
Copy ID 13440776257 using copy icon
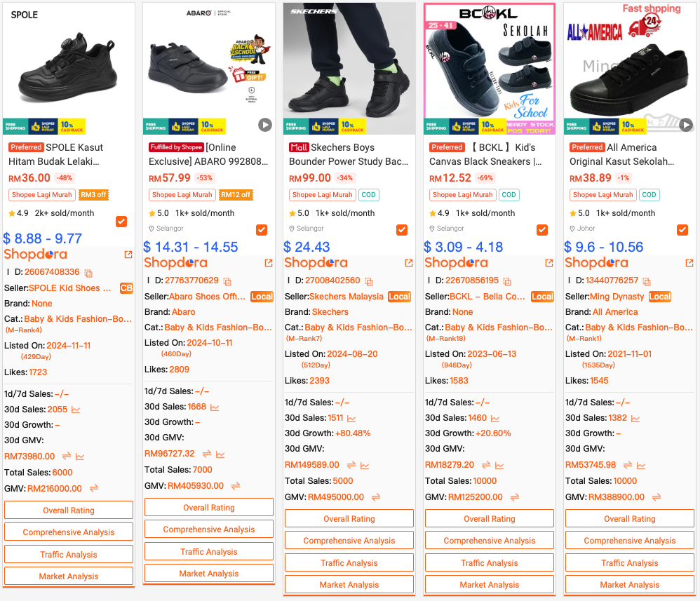coord(647,281)
